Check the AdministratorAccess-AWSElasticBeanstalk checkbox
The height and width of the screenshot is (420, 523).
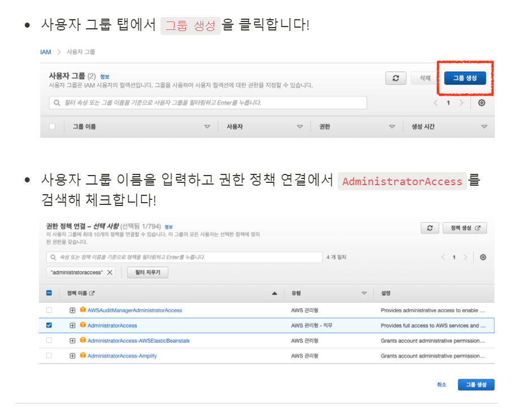pos(49,340)
